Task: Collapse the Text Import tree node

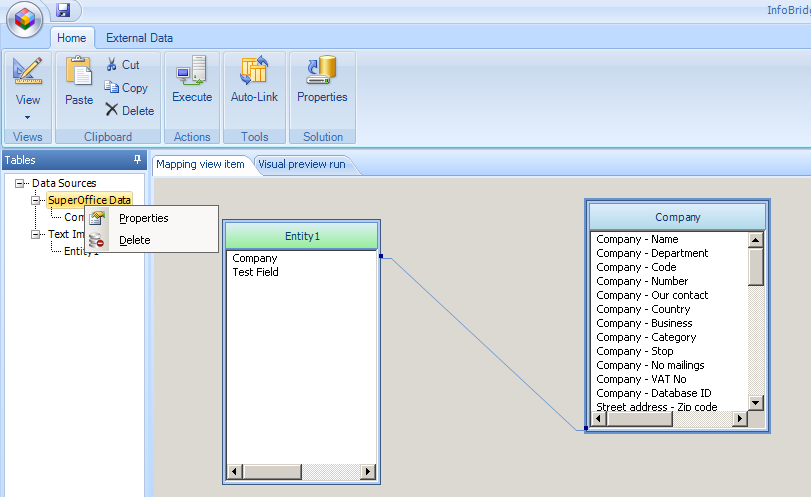Action: [x=35, y=234]
